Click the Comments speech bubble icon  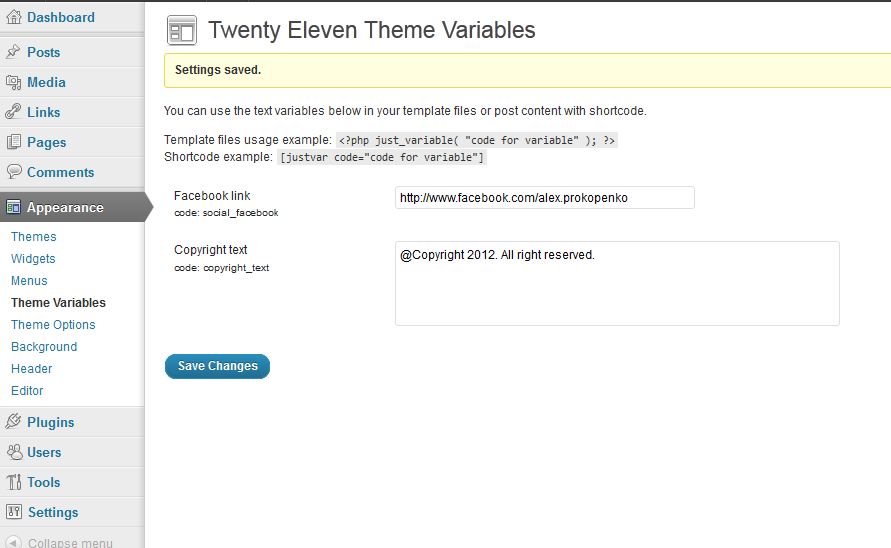tap(14, 171)
